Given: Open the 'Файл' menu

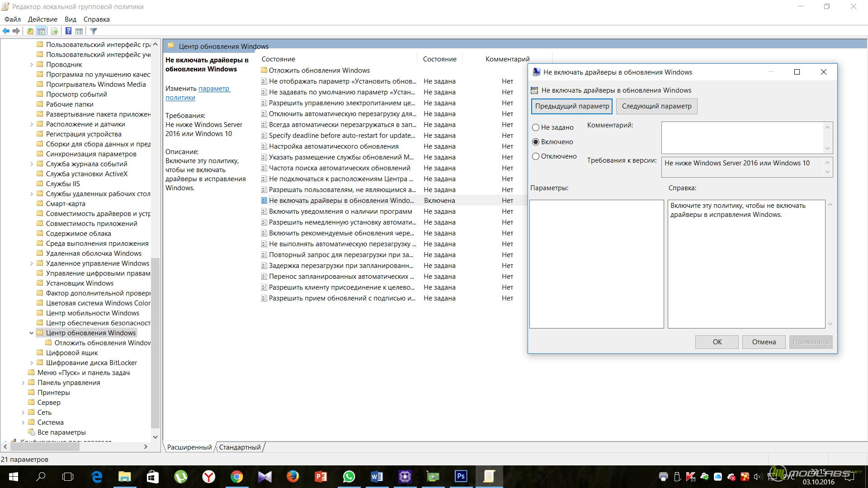Looking at the screenshot, I should [13, 19].
